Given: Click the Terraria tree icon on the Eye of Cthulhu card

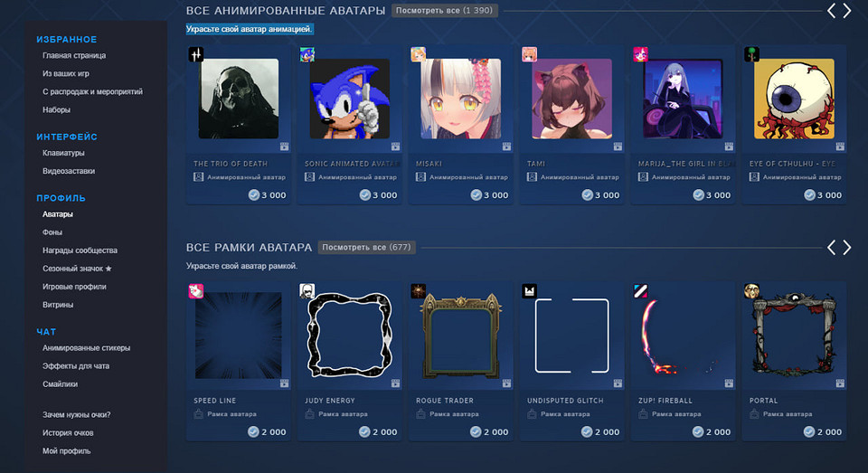Looking at the screenshot, I should pos(751,54).
